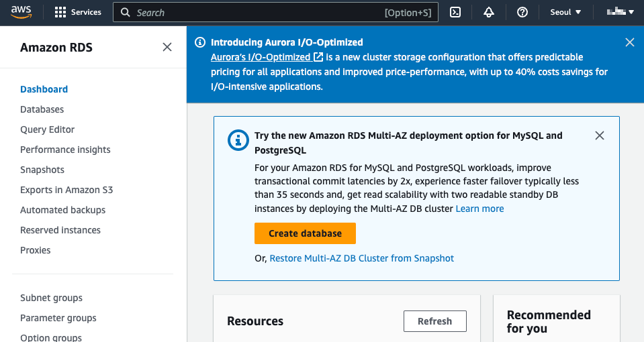Click the Resources heading

click(x=255, y=321)
